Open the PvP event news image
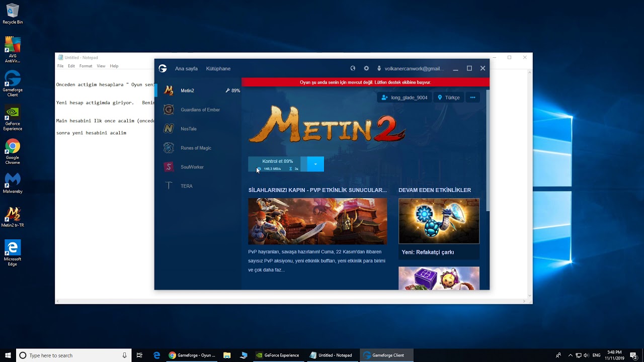The width and height of the screenshot is (644, 362). tap(317, 221)
